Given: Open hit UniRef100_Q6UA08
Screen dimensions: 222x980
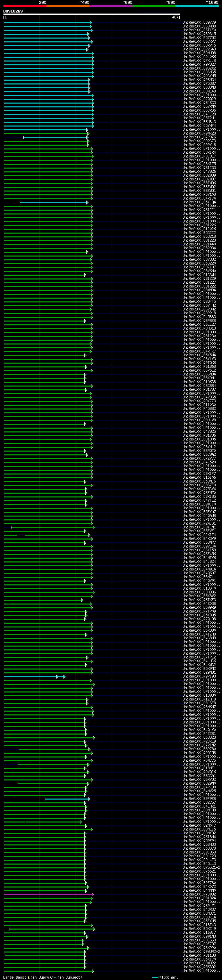Looking at the screenshot, I should (x=199, y=26).
